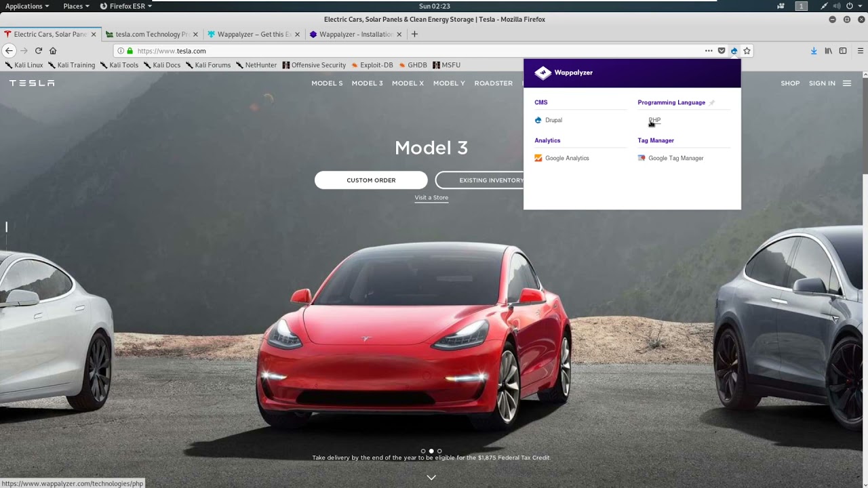Screen dimensions: 868x488
Task: Close the 'Wappalyzer – Get this Extension' tab
Action: (x=297, y=34)
